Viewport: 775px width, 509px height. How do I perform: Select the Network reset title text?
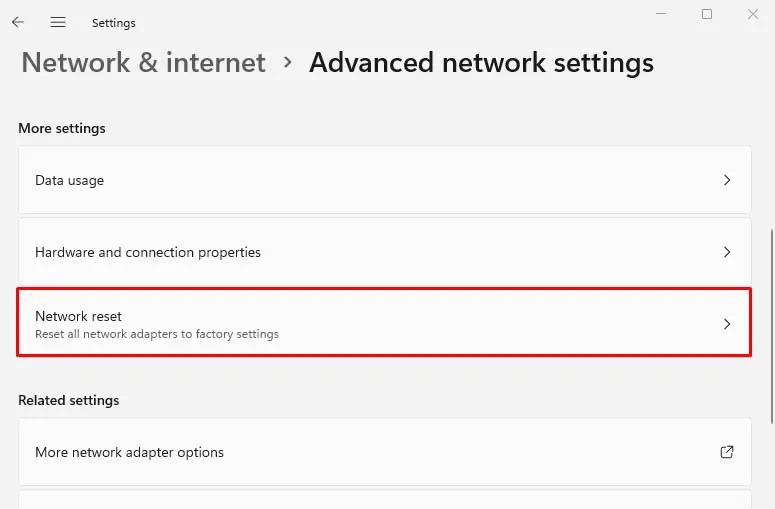[78, 316]
